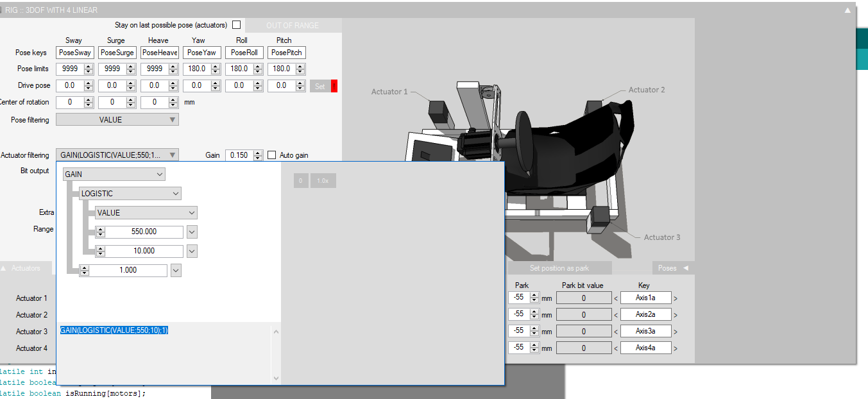
Task: Collapse the Poses panel tab
Action: point(673,268)
